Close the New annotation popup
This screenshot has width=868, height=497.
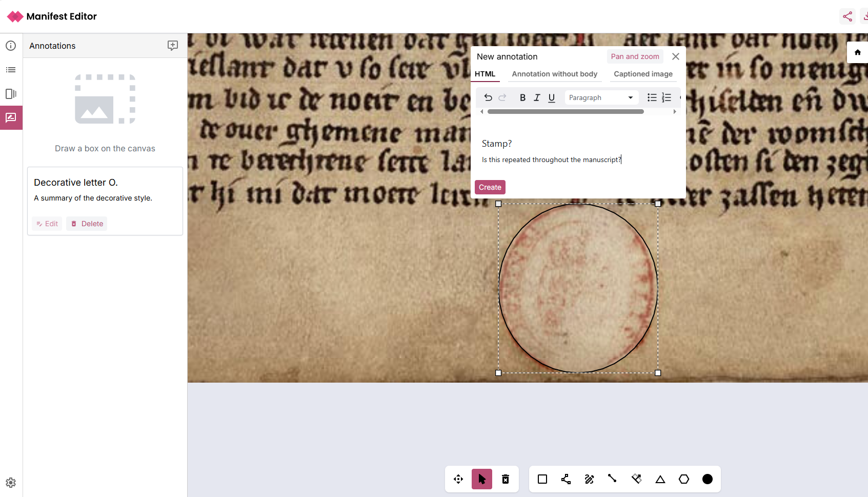click(675, 56)
